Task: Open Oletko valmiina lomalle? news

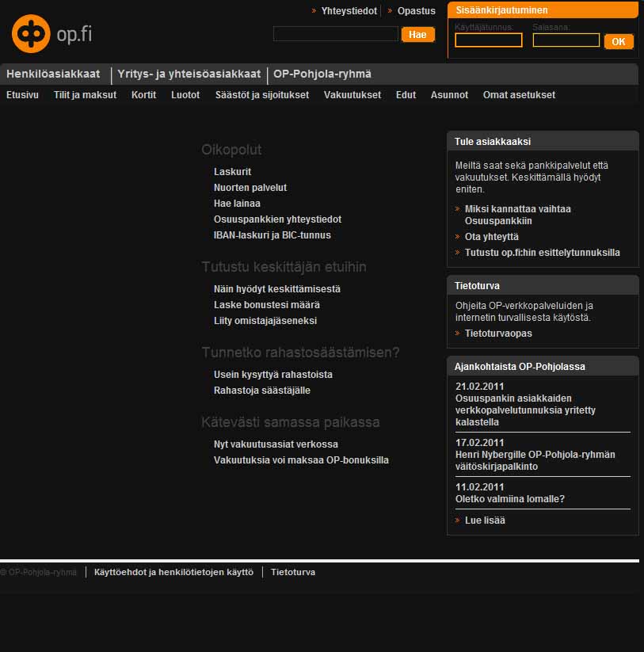Action: 509,499
